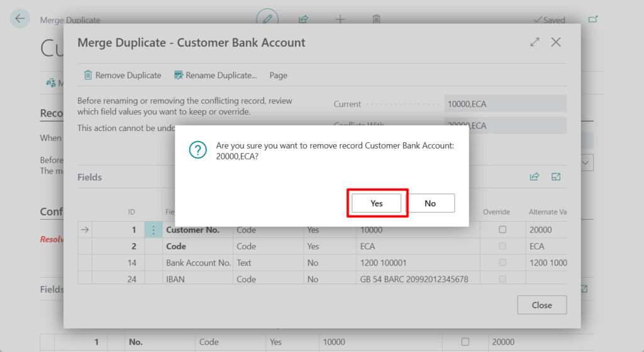This screenshot has height=352, width=644.
Task: Click the share icon in top toolbar
Action: tap(303, 19)
